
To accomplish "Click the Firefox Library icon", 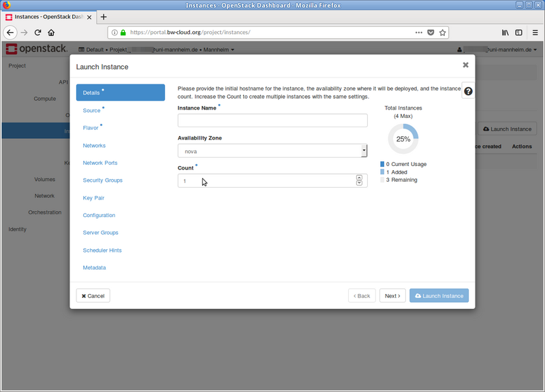I will click(504, 32).
